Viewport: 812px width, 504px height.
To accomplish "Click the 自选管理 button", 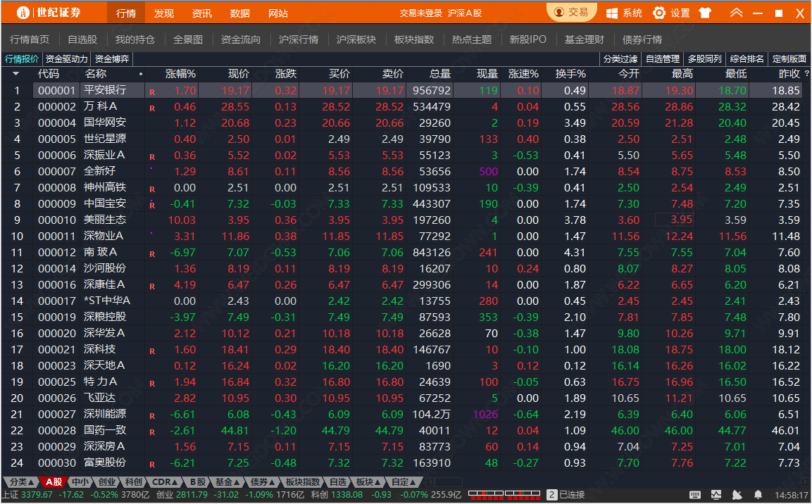I will 663,59.
